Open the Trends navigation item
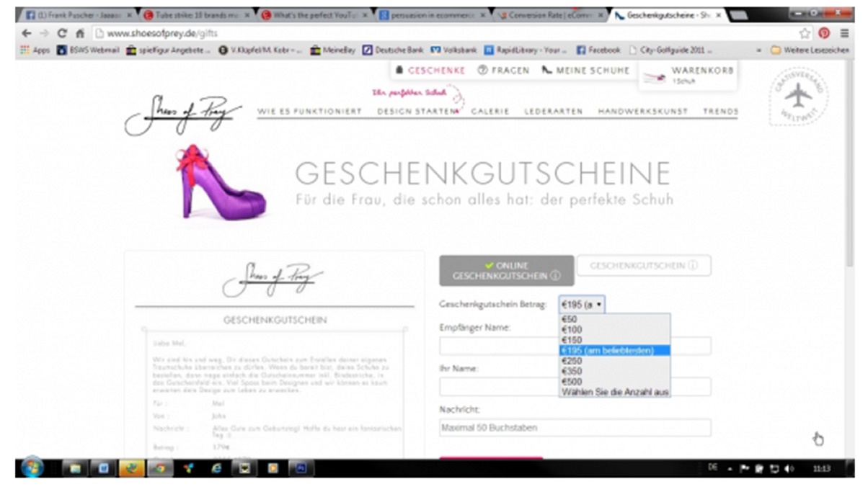The height and width of the screenshot is (492, 868). tap(720, 112)
